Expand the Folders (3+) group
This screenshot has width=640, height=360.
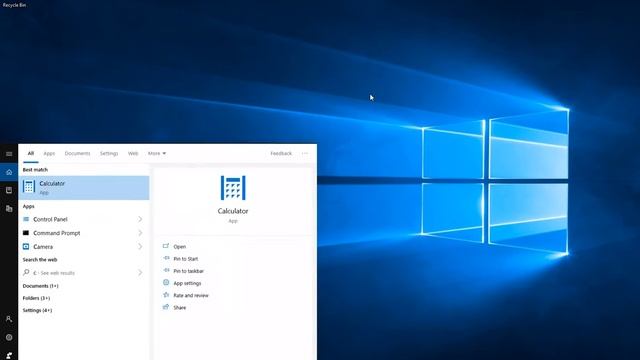tap(36, 298)
